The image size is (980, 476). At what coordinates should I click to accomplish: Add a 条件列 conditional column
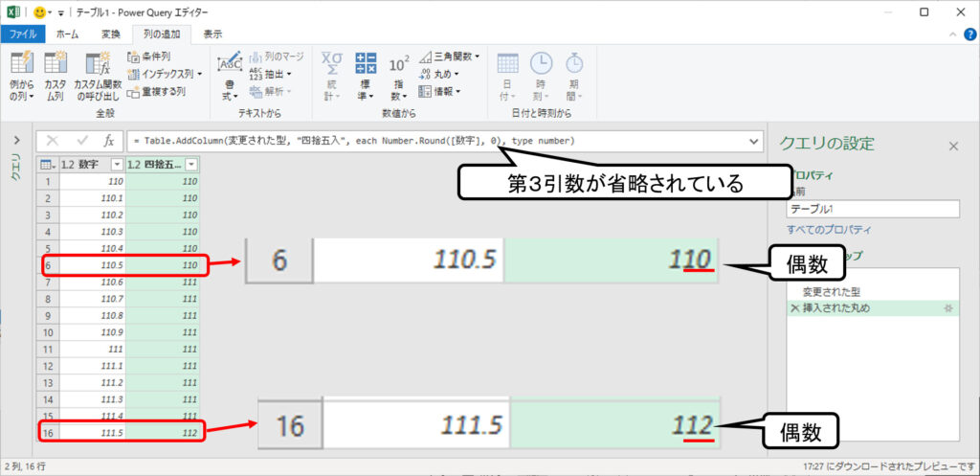tap(149, 57)
